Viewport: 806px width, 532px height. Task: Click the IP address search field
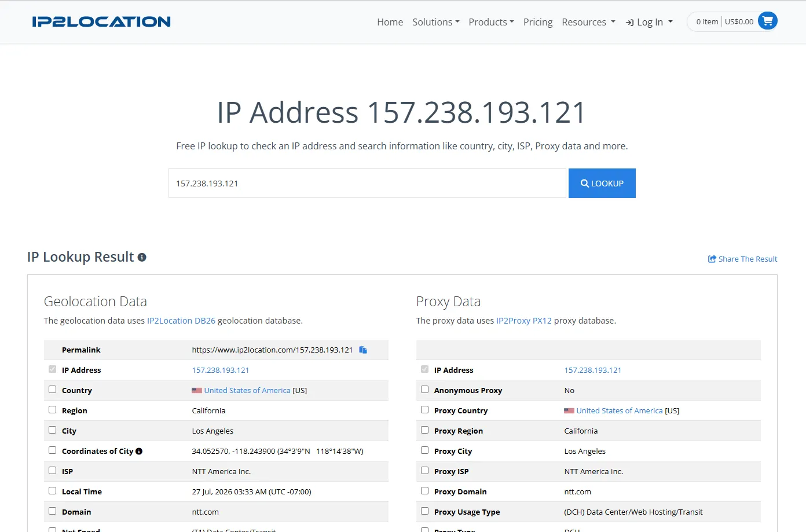click(x=367, y=184)
